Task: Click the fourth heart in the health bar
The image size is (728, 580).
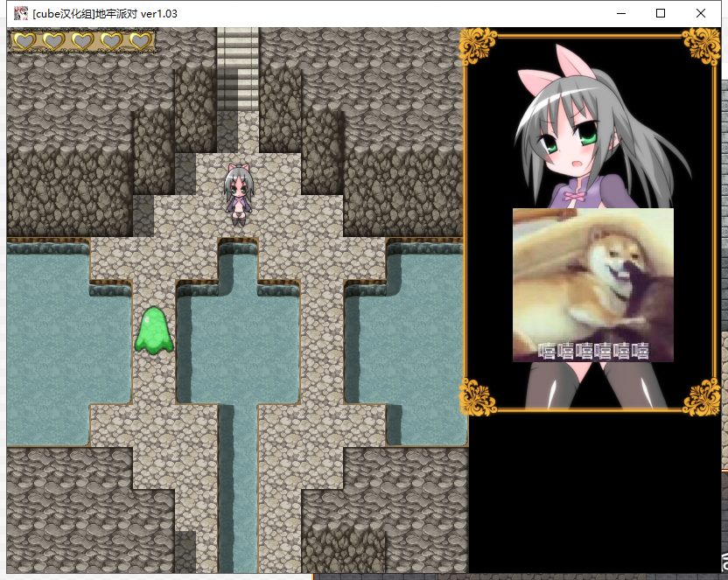Action: pyautogui.click(x=111, y=40)
